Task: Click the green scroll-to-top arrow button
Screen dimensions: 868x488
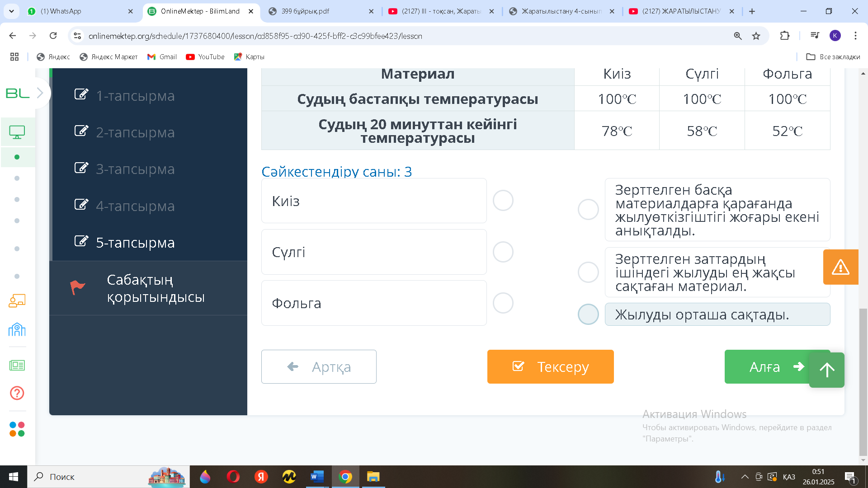Action: point(827,370)
